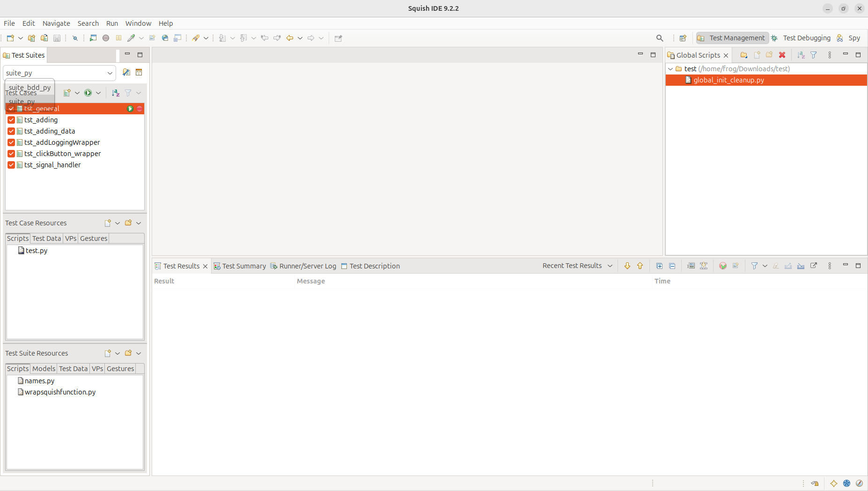Open the Test Results filter dropdown arrow

[765, 266]
